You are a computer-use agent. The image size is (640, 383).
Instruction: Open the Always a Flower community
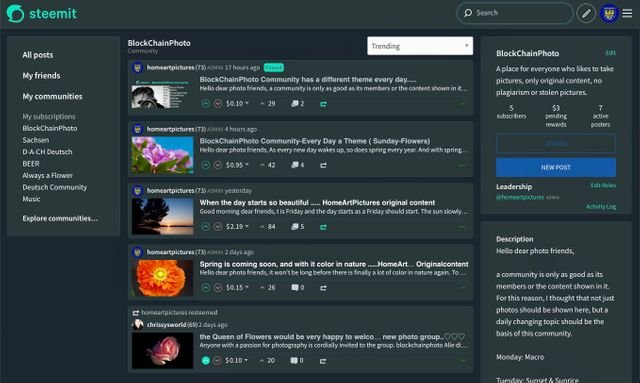(47, 176)
